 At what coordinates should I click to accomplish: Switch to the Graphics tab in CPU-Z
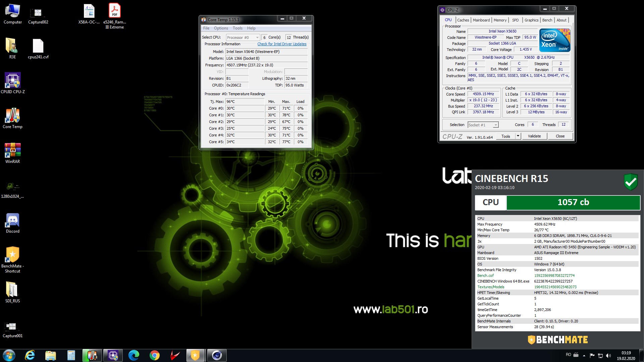coord(531,20)
